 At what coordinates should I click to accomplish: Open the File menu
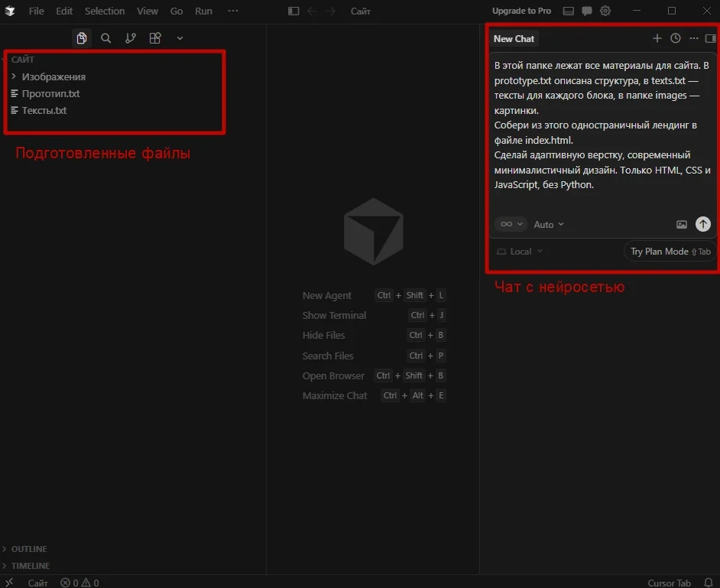pyautogui.click(x=36, y=11)
